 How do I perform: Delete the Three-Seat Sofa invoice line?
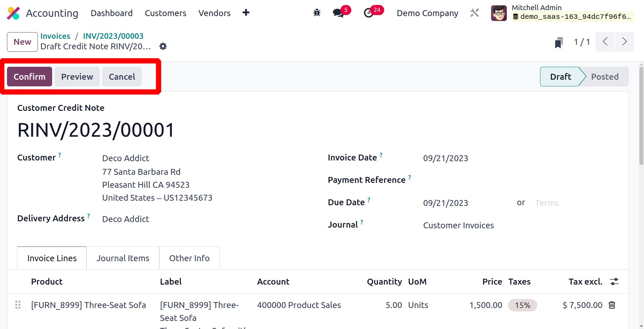point(612,305)
